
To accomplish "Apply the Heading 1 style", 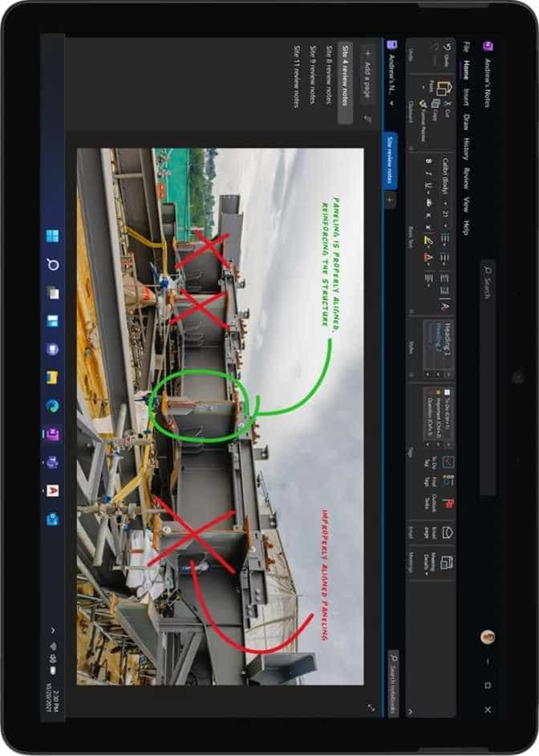I will point(447,339).
